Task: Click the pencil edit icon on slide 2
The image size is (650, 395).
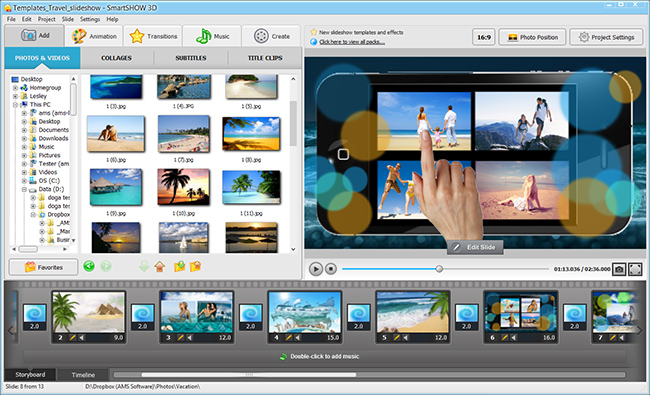Action: 73,337
